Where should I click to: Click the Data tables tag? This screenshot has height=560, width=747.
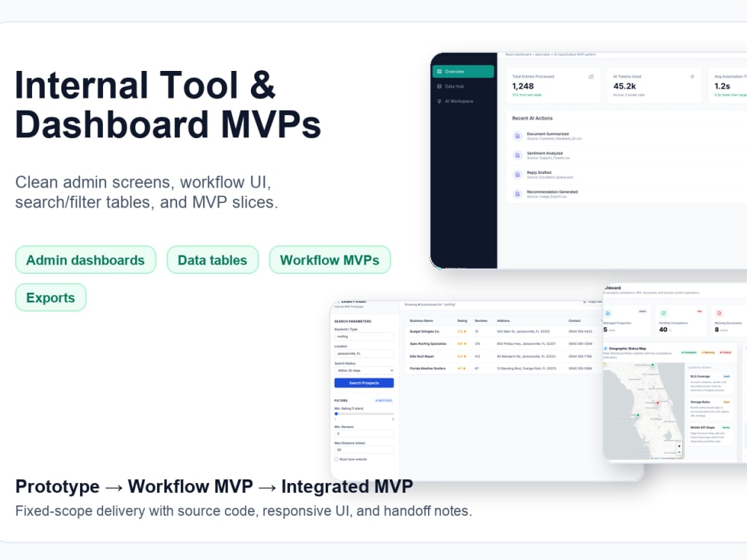[x=212, y=260]
